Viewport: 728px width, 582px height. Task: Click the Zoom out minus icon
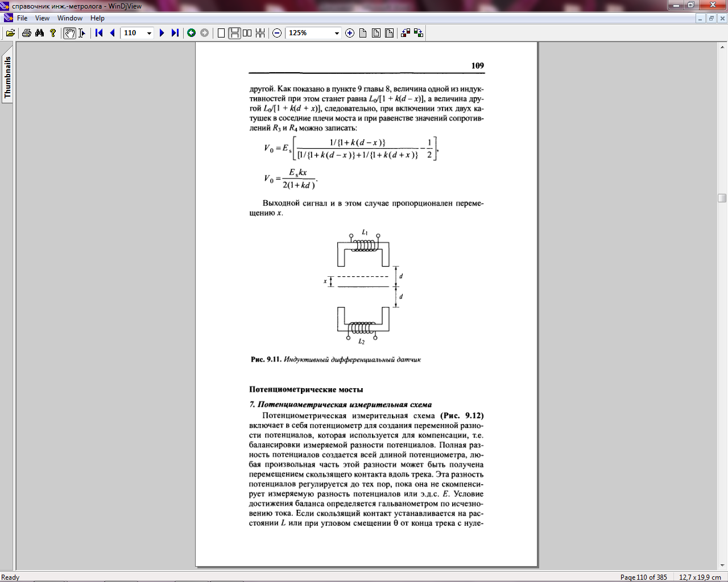tap(277, 33)
